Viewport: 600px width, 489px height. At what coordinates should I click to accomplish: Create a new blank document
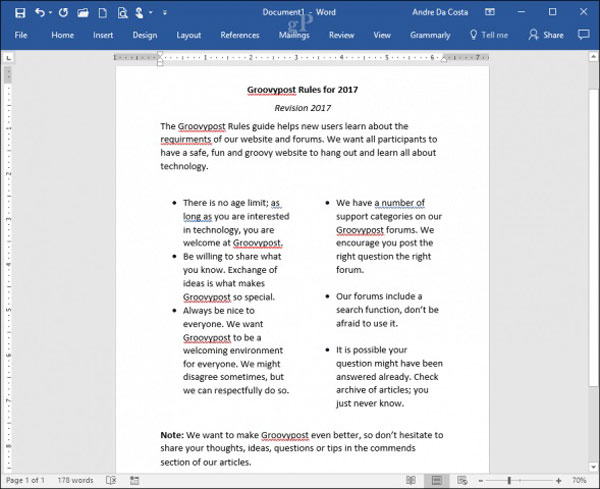[x=103, y=13]
